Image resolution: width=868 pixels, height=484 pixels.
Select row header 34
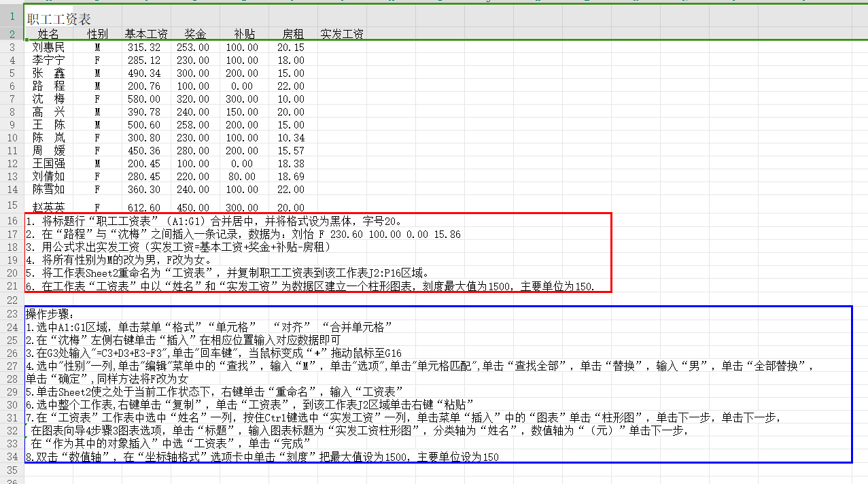(x=12, y=457)
